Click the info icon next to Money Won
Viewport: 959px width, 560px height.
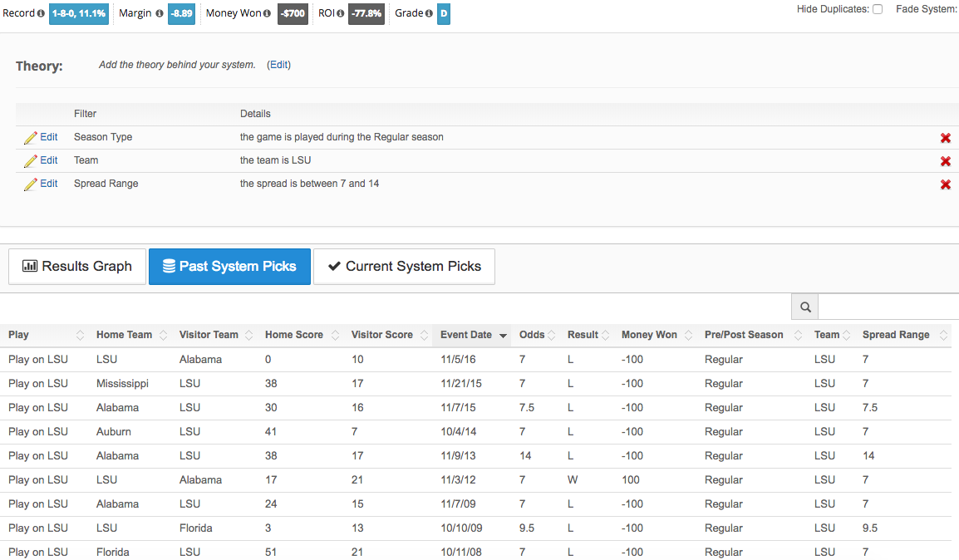tap(267, 13)
